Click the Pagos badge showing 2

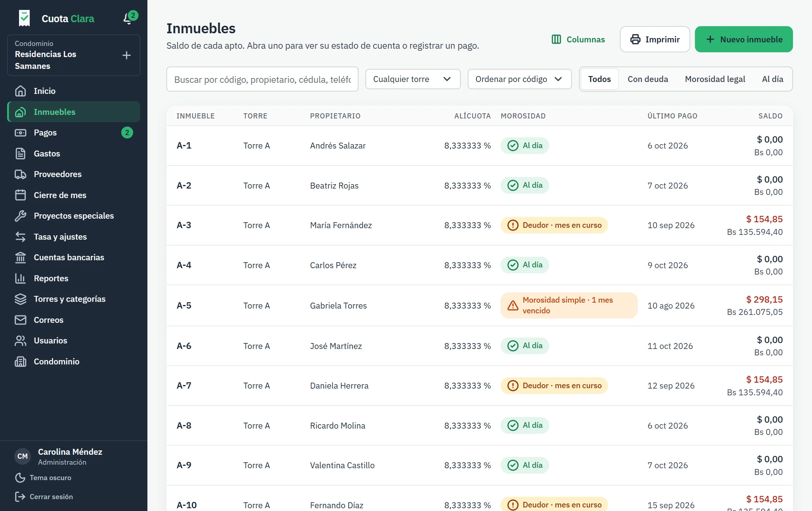(127, 133)
